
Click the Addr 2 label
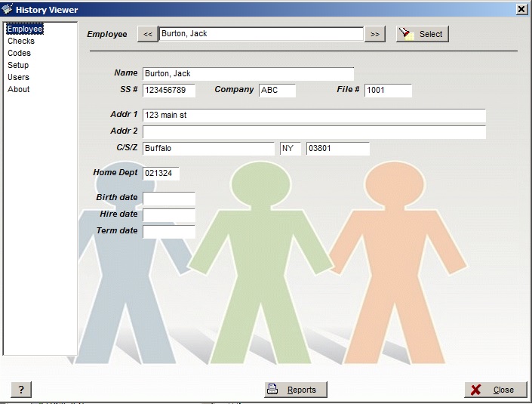[x=124, y=131]
